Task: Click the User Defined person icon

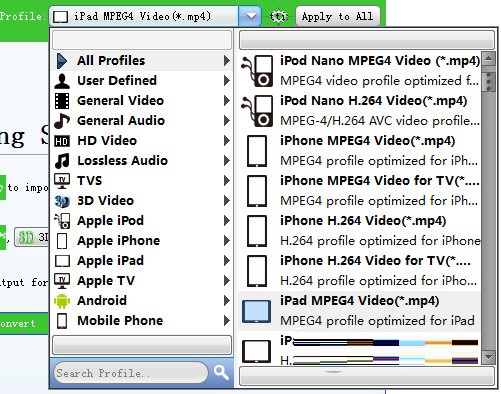Action: tap(62, 81)
